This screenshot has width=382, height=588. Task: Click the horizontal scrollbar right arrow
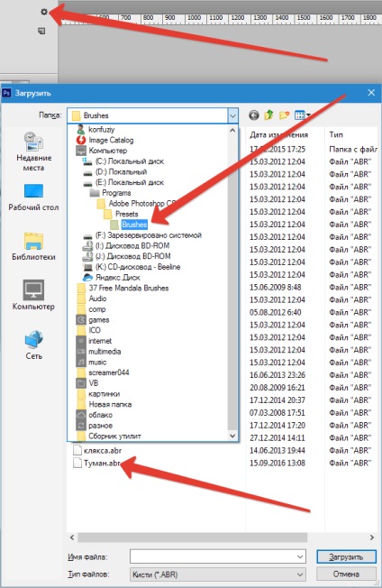coord(371,537)
